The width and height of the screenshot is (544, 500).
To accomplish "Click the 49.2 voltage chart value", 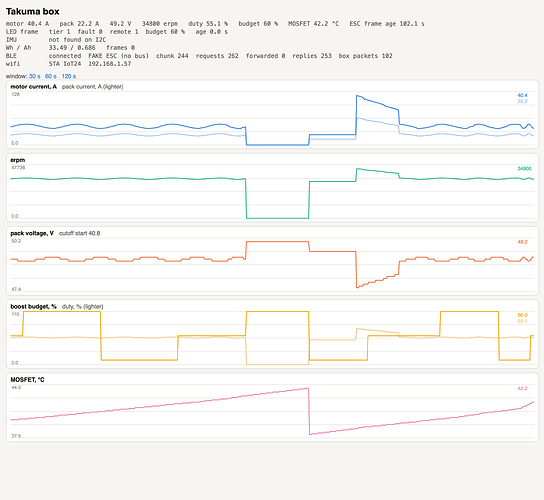I will point(522,242).
